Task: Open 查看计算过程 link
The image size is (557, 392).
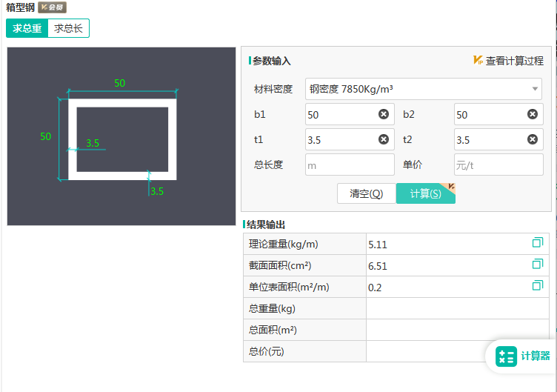Action: [514, 61]
